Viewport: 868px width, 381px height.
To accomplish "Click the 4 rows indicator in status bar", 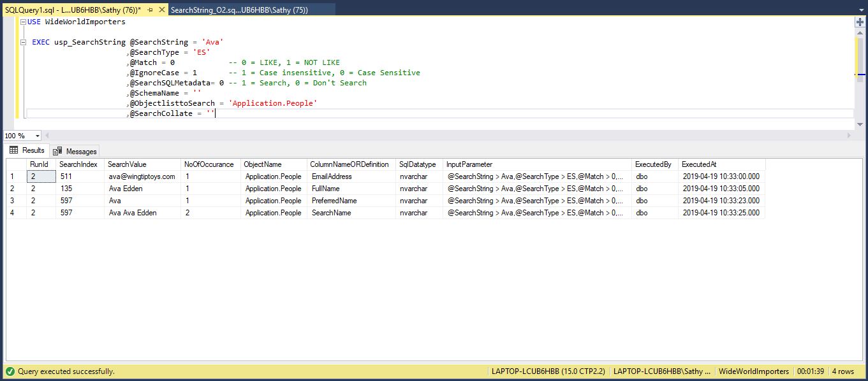I will click(x=843, y=371).
